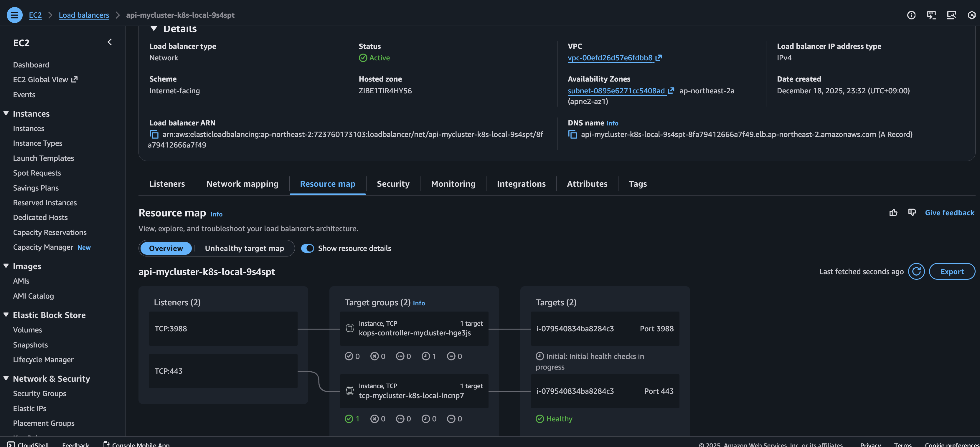Copy the DNS name icon
Screen dimensions: 980x447
(572, 135)
